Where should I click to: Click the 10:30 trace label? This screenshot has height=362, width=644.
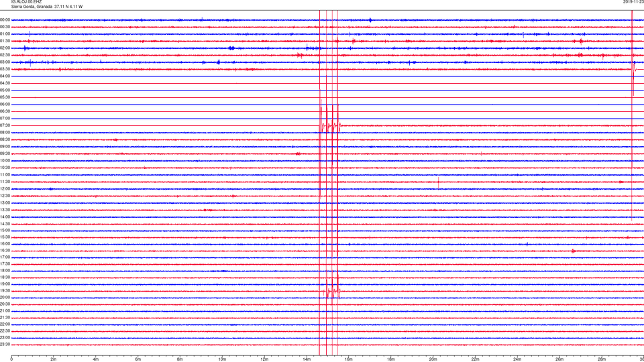click(5, 168)
